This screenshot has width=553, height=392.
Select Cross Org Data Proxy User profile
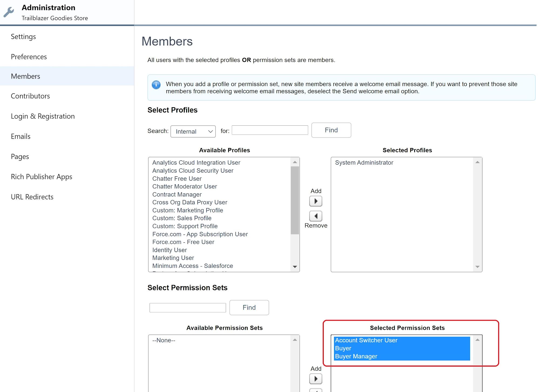[190, 202]
